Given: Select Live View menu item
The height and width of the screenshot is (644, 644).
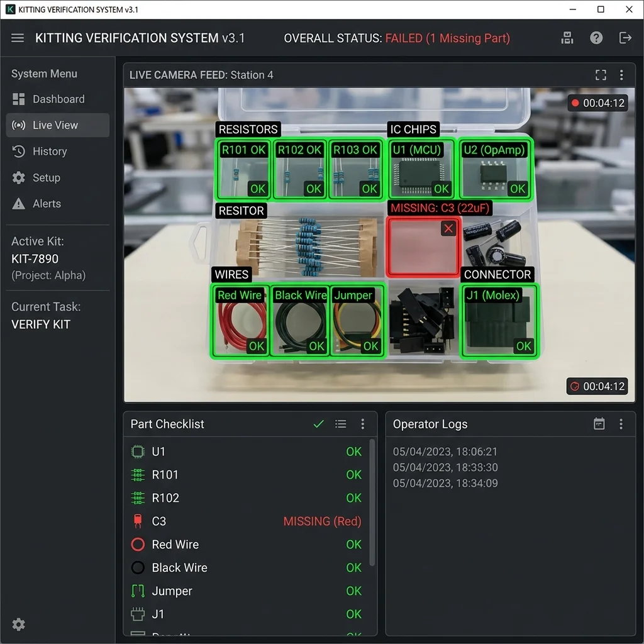Looking at the screenshot, I should click(x=57, y=125).
